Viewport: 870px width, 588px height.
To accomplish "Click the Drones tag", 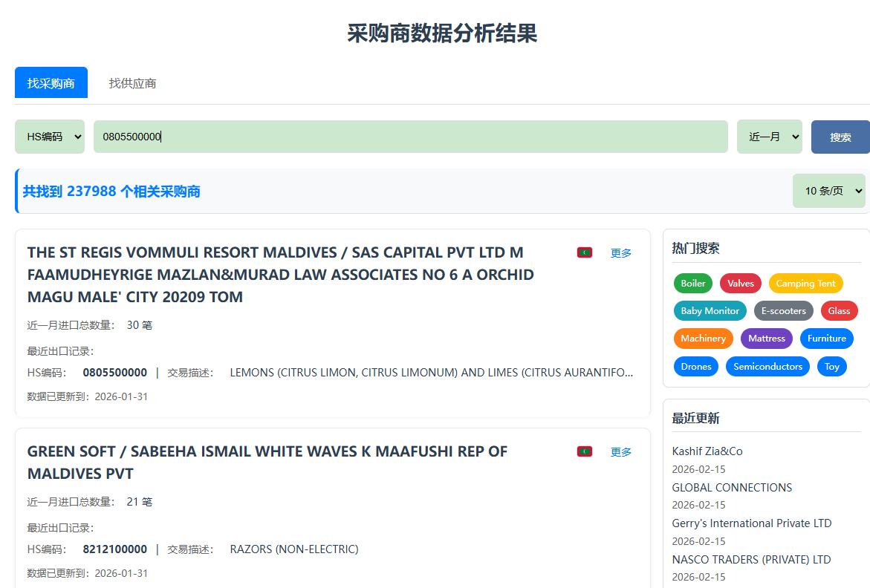I will click(x=695, y=366).
